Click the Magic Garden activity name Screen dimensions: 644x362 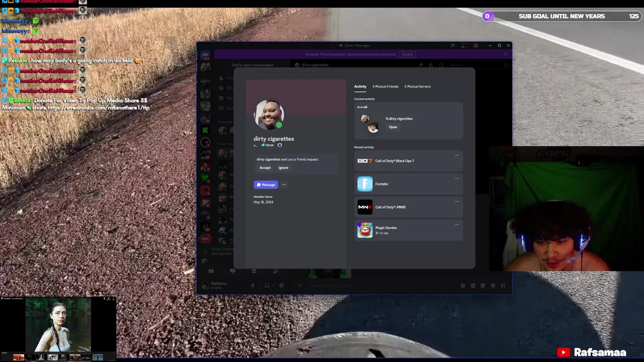click(x=386, y=228)
